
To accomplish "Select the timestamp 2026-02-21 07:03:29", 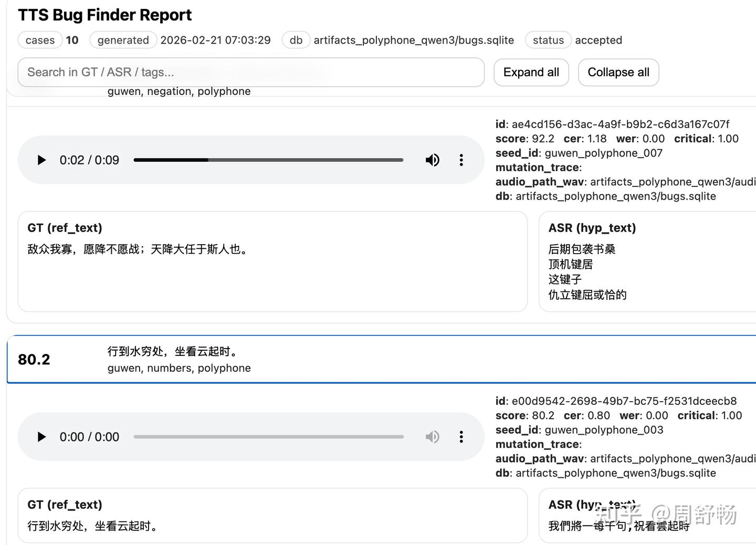I will [215, 40].
